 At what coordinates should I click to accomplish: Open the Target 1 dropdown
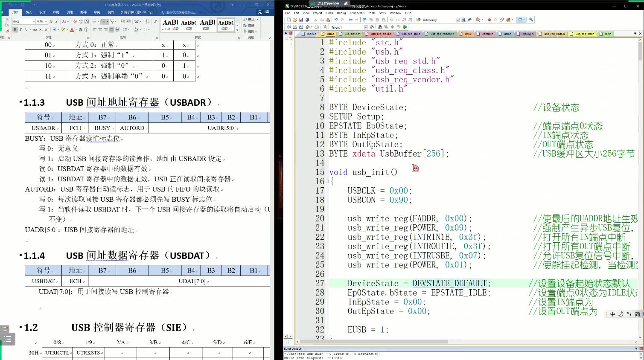coord(366,27)
